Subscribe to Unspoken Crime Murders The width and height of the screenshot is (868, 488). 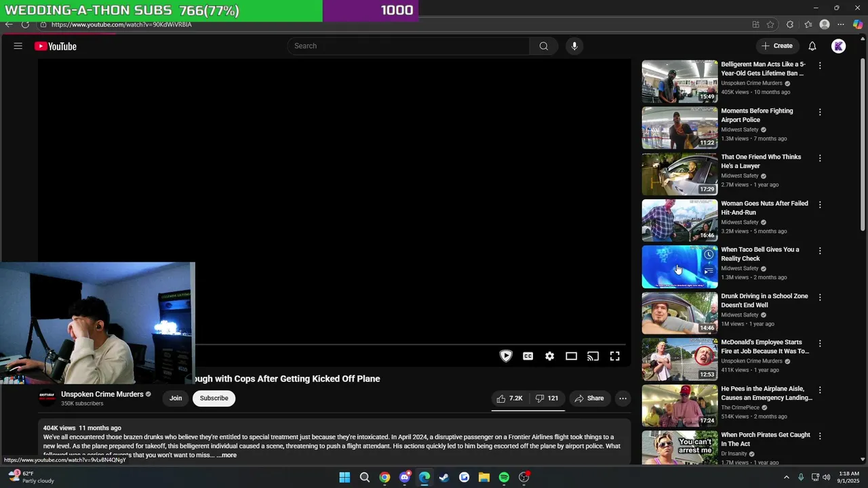[214, 399]
